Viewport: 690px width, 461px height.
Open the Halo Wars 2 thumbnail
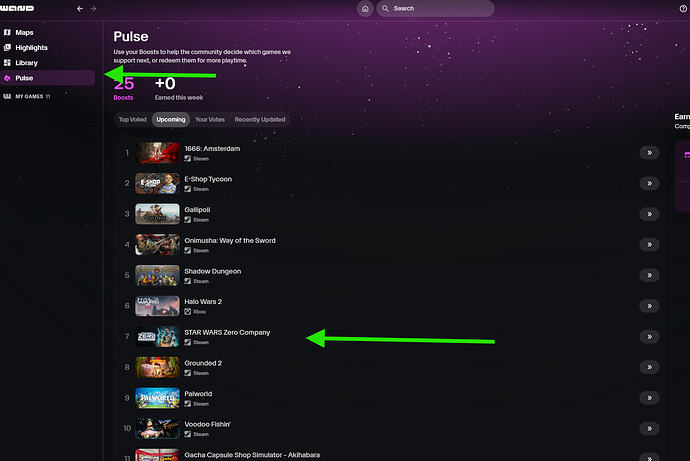tap(158, 306)
